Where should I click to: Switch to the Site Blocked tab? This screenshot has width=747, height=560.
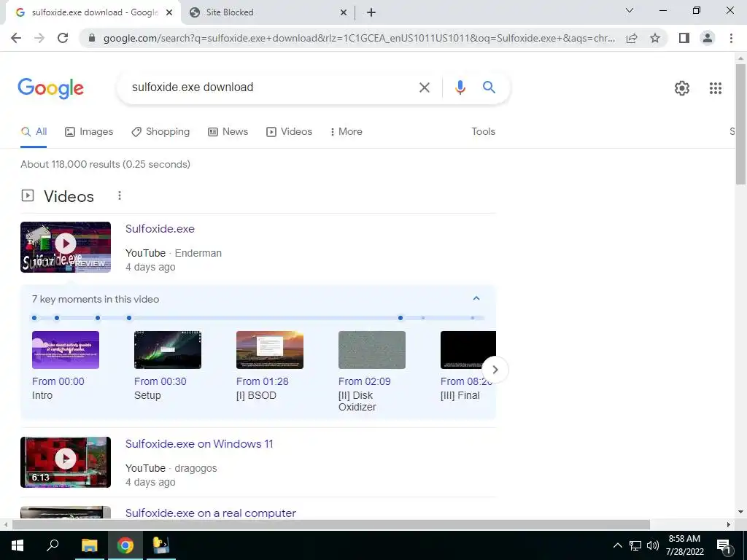268,13
